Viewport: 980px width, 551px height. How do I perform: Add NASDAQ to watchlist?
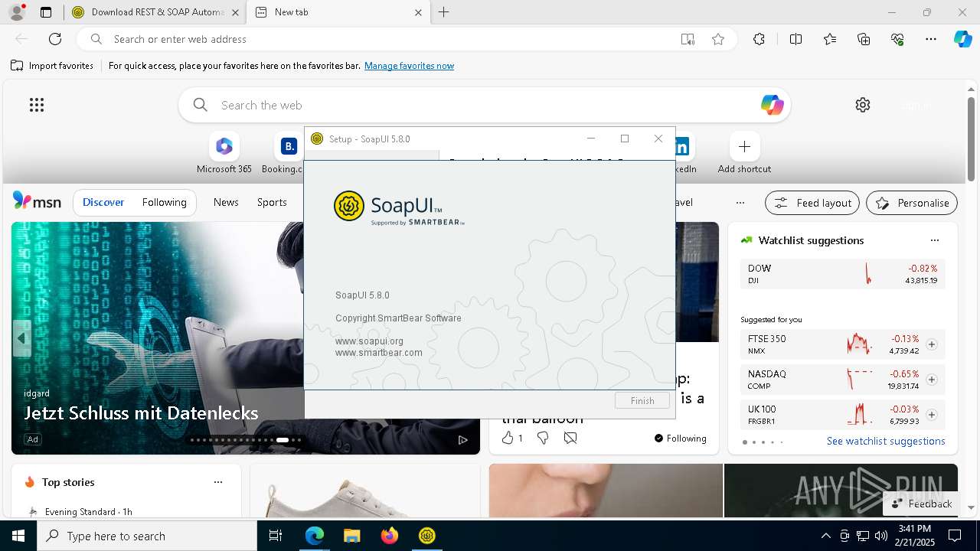(x=932, y=380)
